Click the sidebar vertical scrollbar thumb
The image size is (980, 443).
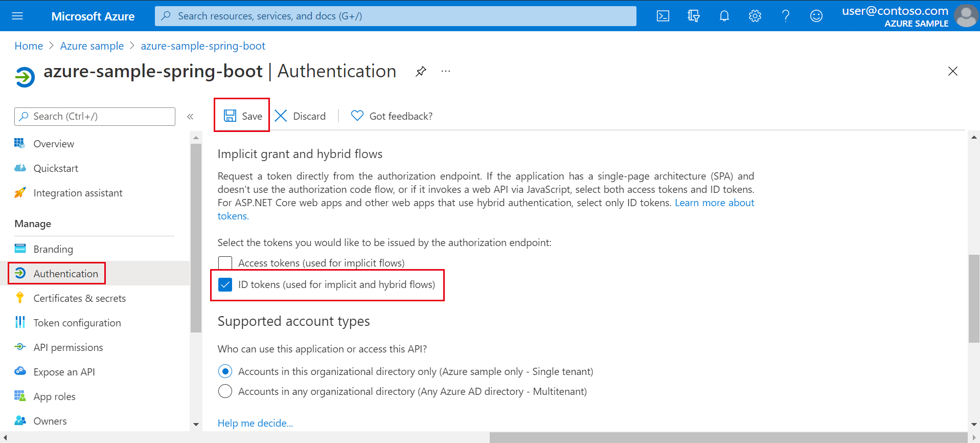(x=196, y=238)
